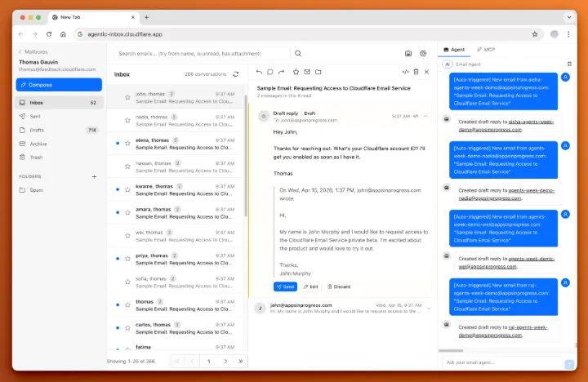Open the sofia, thomas conversation
The height and width of the screenshot is (382, 588).
tap(176, 282)
